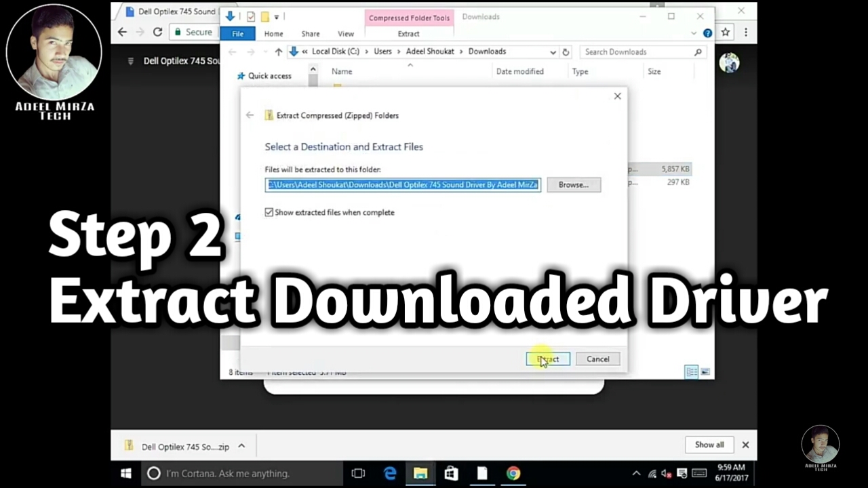
Task: Open the Share ribbon tab
Action: 311,33
